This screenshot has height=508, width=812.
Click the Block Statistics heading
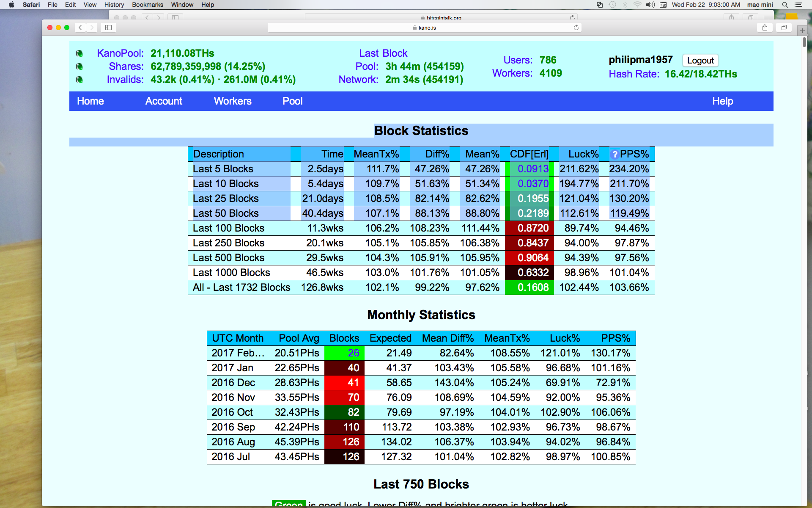click(421, 131)
